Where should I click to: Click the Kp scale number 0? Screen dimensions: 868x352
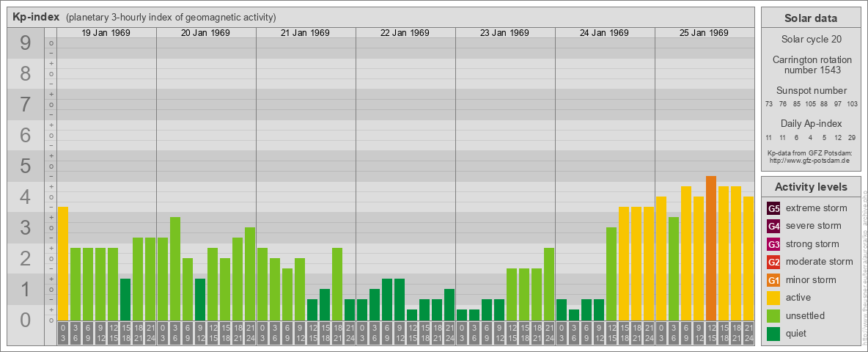point(26,319)
